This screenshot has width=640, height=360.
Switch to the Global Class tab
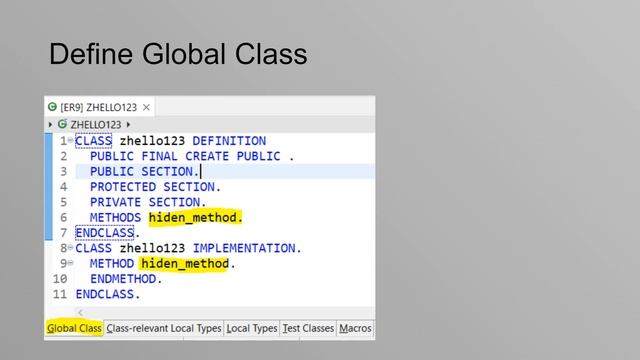pos(74,328)
